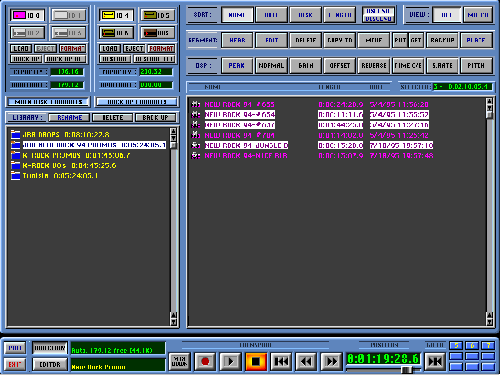Sort segments by Name
This screenshot has height=375, width=500.
pos(237,15)
